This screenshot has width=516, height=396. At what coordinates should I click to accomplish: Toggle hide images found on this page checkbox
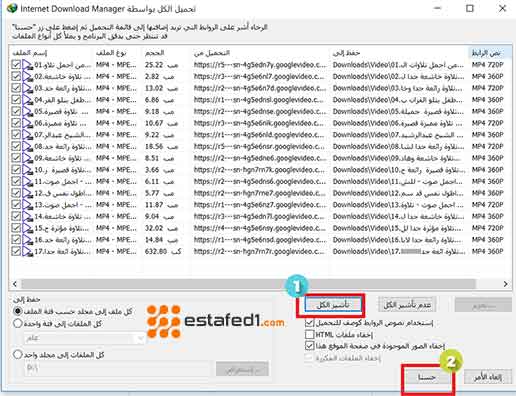pos(310,346)
